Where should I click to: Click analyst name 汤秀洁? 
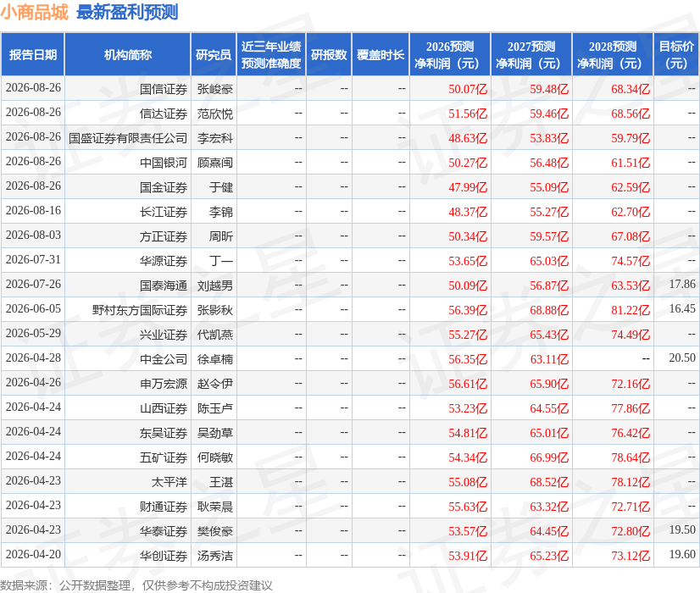point(215,556)
